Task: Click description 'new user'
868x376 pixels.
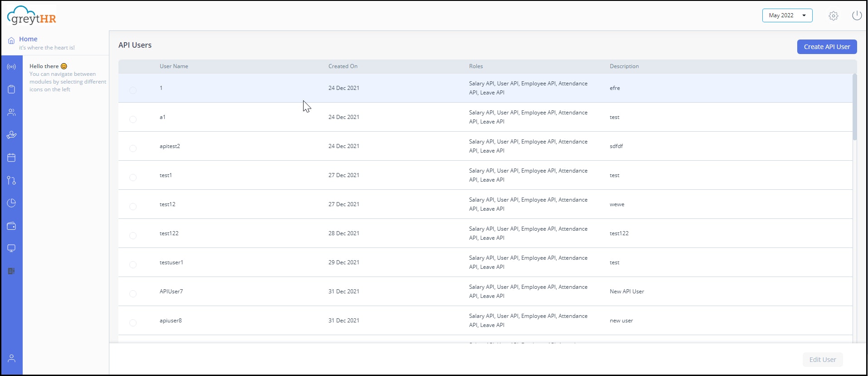Action: click(621, 321)
